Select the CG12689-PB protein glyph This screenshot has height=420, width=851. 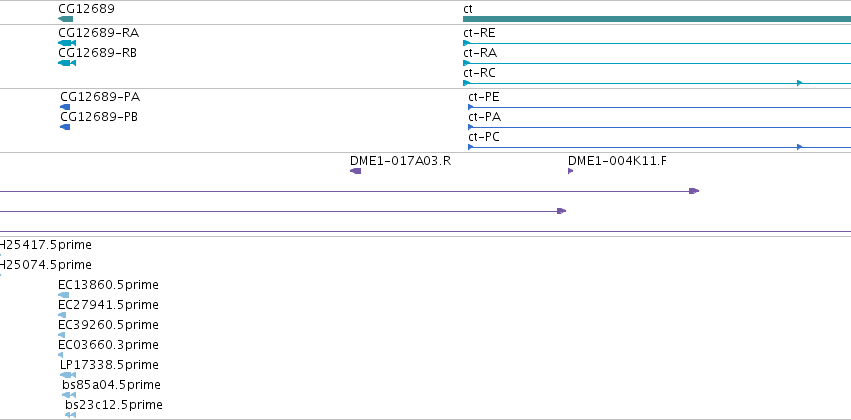click(65, 127)
